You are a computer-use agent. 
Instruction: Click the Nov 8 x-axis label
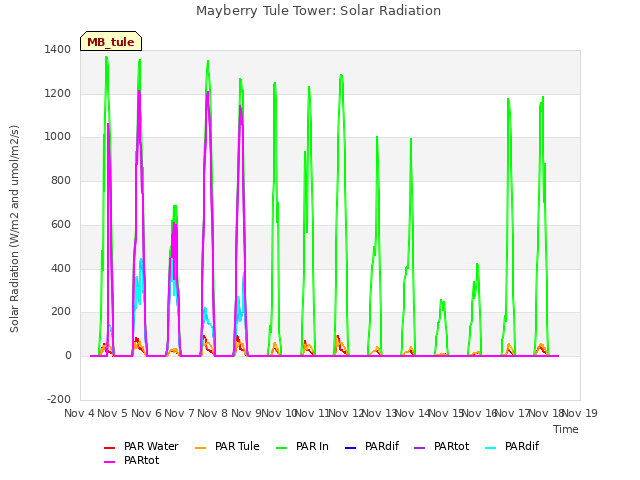[212, 413]
